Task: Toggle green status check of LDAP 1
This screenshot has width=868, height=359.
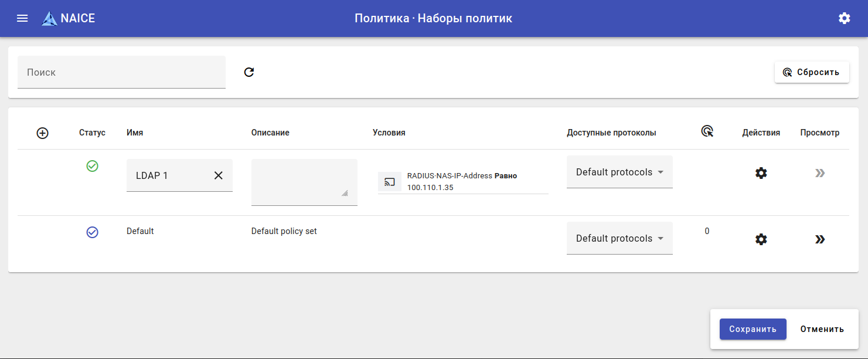Action: [x=92, y=167]
